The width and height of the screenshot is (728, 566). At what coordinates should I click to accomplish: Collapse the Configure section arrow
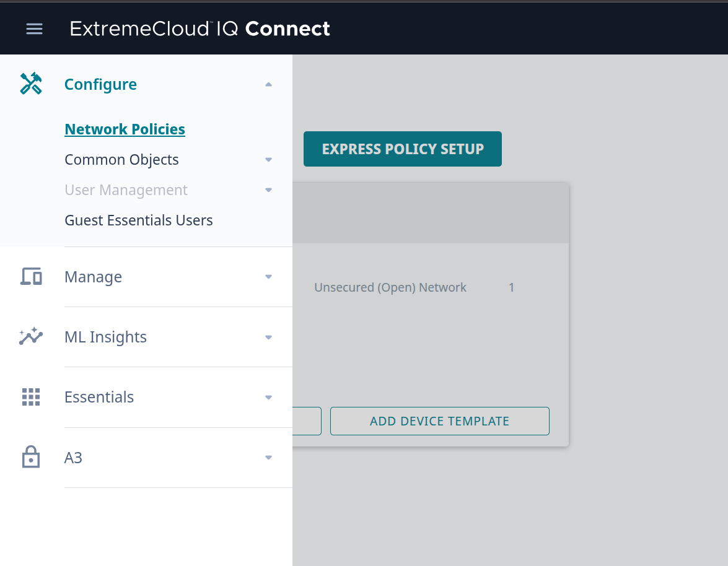[x=268, y=84]
